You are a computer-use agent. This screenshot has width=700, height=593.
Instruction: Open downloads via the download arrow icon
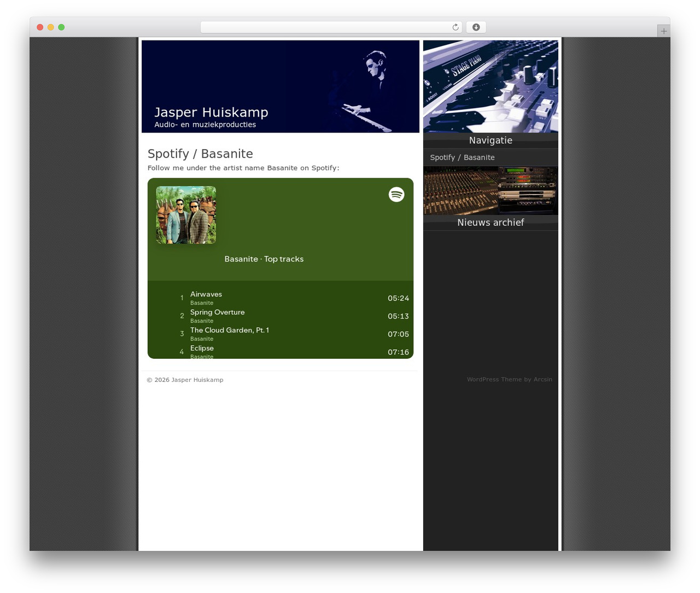click(476, 27)
